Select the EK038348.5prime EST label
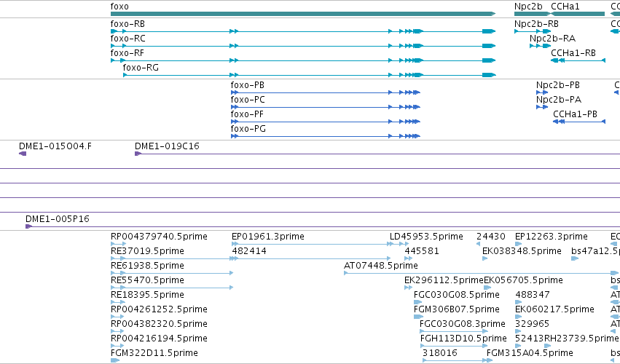This screenshot has width=620, height=364. click(x=522, y=251)
